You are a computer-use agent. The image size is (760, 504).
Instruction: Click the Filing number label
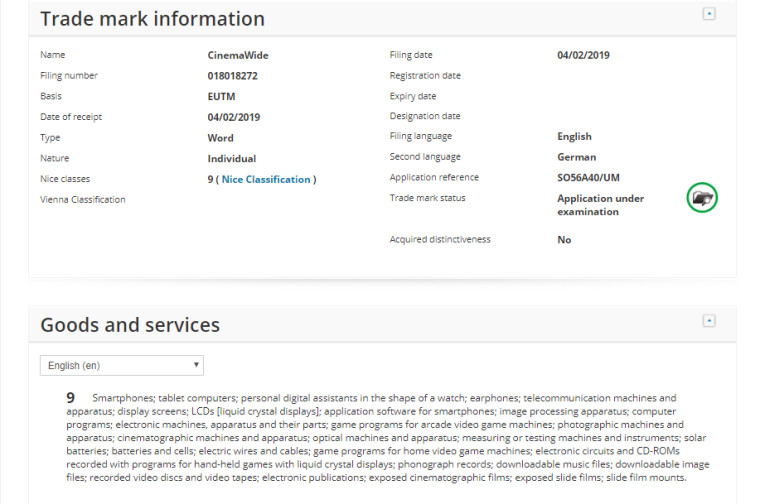pyautogui.click(x=69, y=76)
